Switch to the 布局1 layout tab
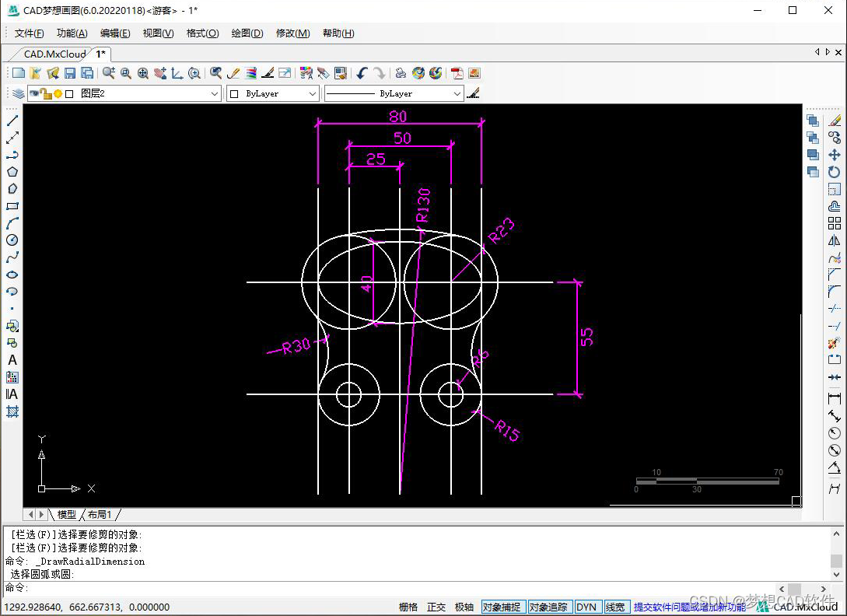Viewport: 847px width, 616px height. pyautogui.click(x=100, y=514)
